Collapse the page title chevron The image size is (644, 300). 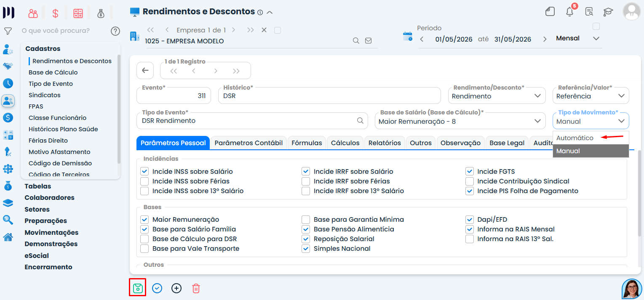point(270,12)
